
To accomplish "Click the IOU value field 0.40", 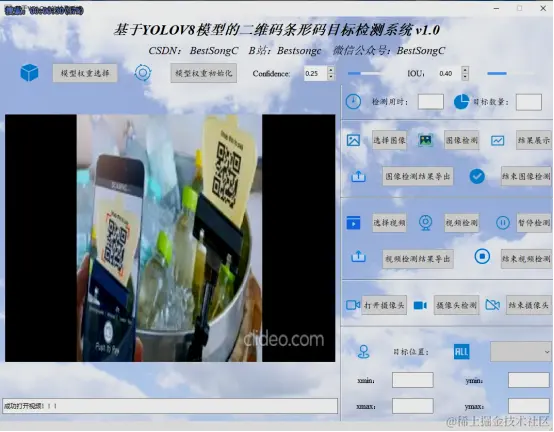I will (450, 73).
